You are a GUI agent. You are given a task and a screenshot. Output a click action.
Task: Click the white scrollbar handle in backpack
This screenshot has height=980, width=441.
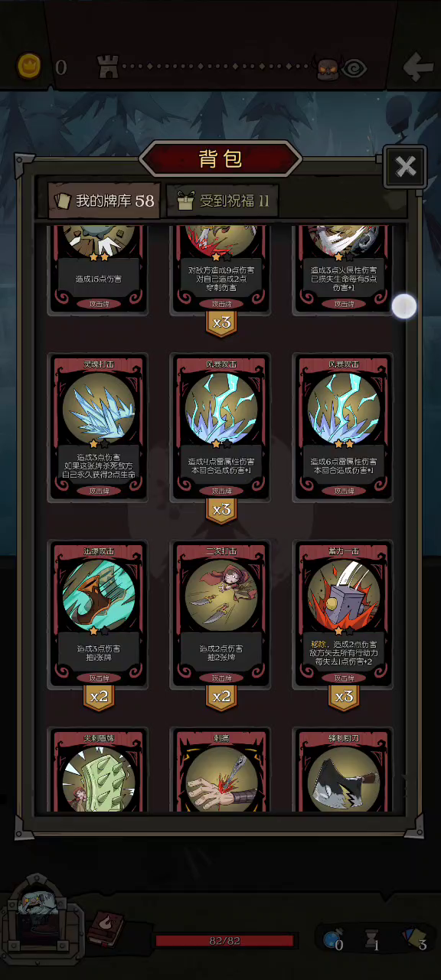[404, 306]
